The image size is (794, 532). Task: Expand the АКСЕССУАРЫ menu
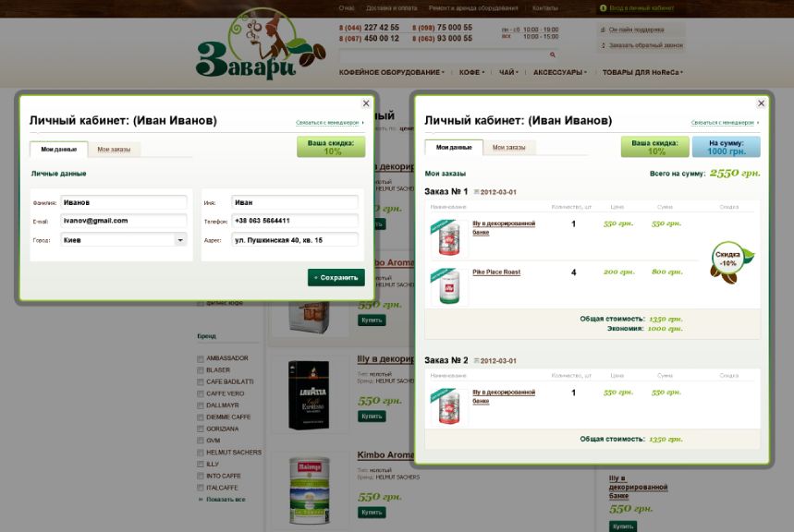[560, 72]
